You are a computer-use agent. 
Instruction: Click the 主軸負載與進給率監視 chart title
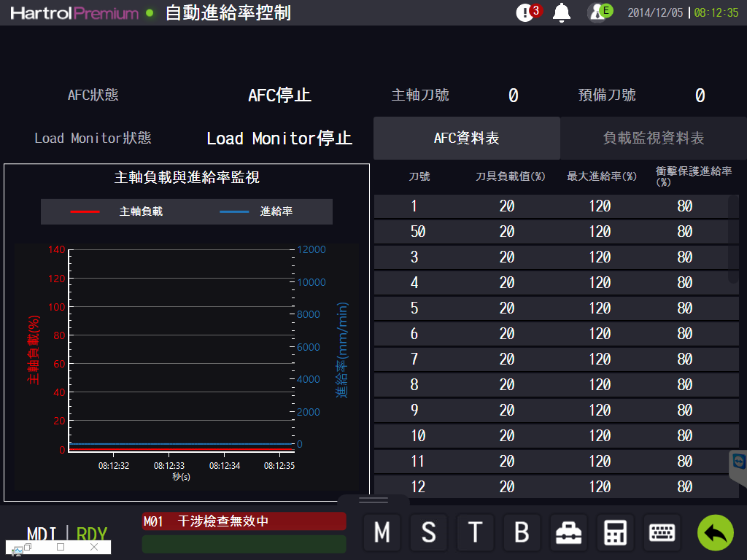(x=187, y=178)
